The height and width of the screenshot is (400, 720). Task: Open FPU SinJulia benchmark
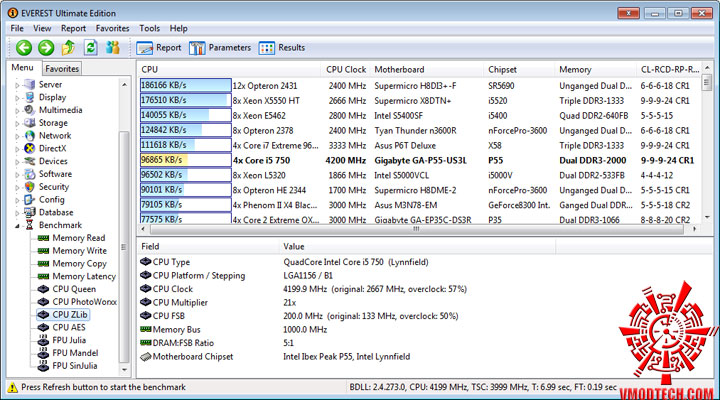(67, 366)
